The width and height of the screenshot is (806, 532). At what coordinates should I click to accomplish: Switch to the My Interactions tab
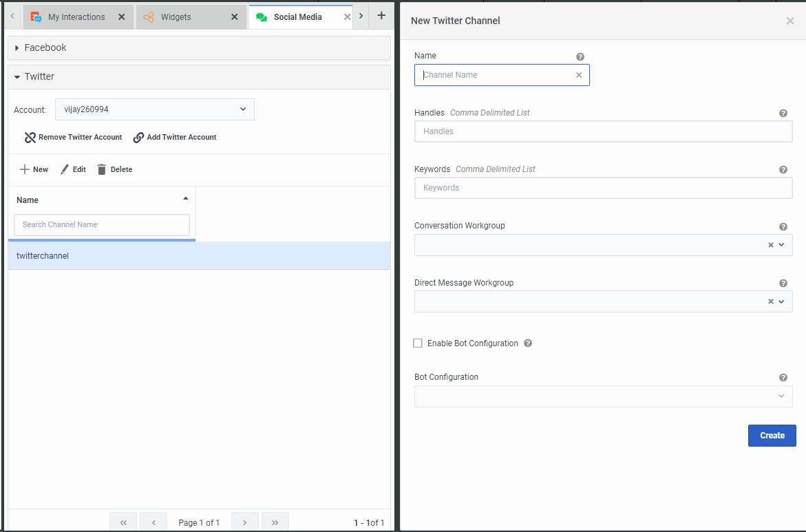(x=76, y=17)
